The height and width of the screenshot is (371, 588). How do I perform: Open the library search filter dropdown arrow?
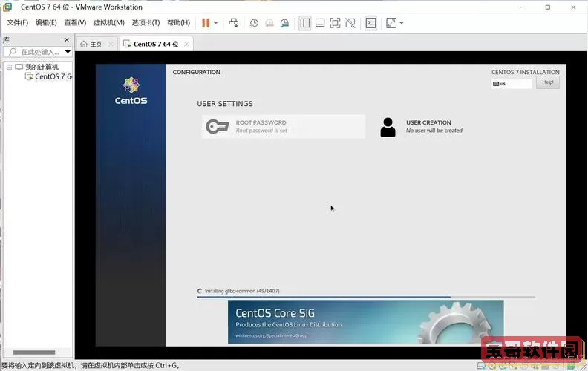pyautogui.click(x=68, y=52)
